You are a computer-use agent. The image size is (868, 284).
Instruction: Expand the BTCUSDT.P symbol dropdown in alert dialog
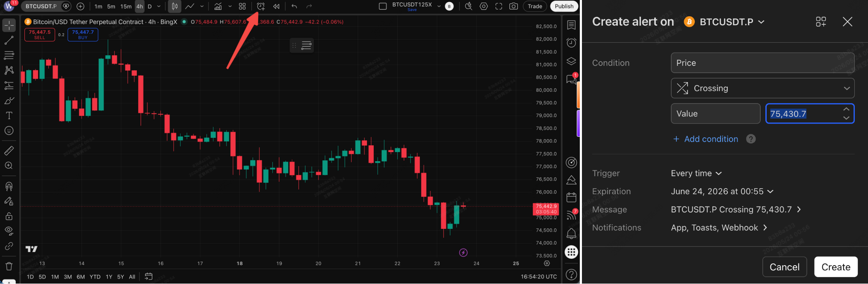pyautogui.click(x=761, y=22)
